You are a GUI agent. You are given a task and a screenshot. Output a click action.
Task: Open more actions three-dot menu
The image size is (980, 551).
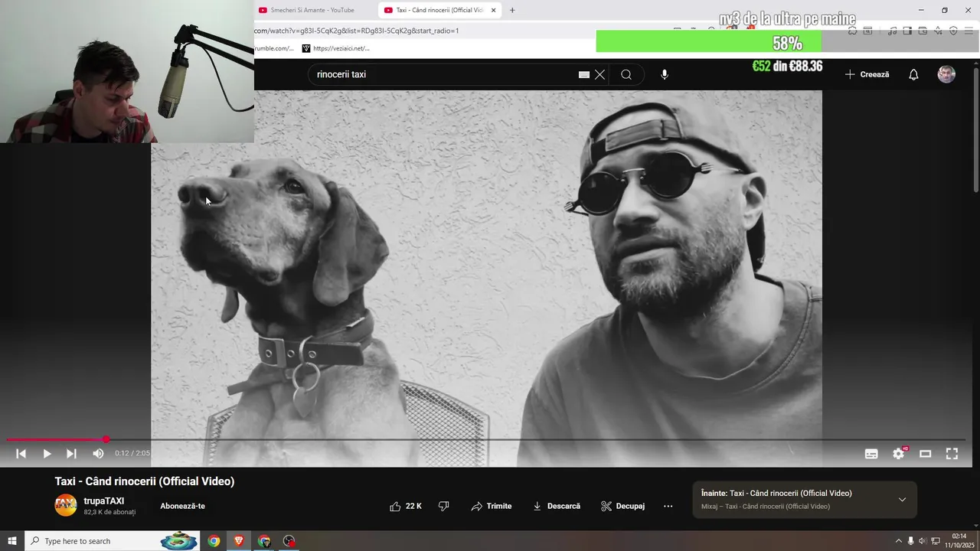668,506
